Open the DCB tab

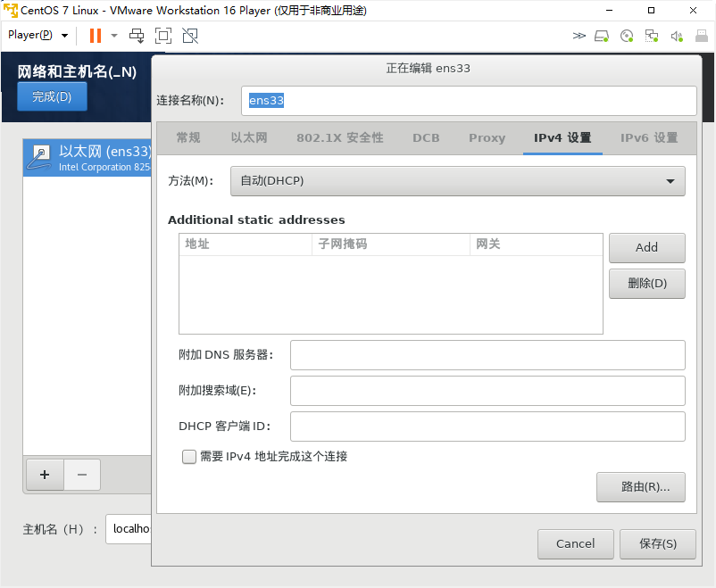(x=426, y=137)
